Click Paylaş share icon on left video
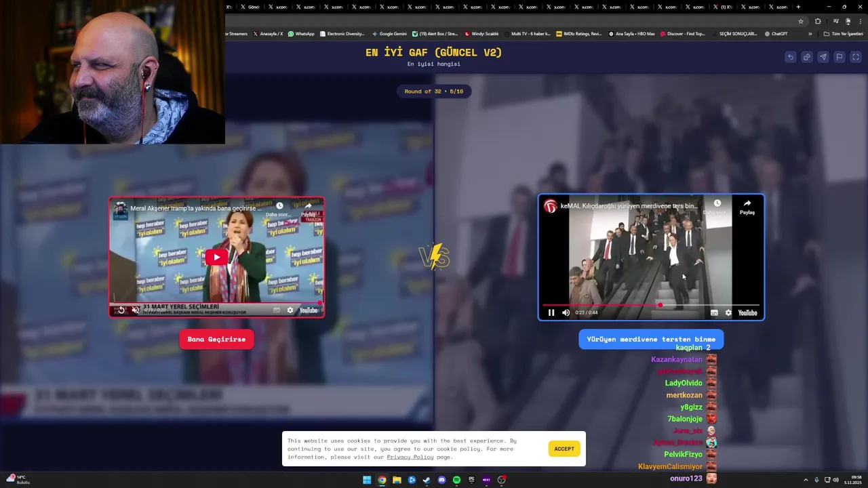 [x=308, y=209]
